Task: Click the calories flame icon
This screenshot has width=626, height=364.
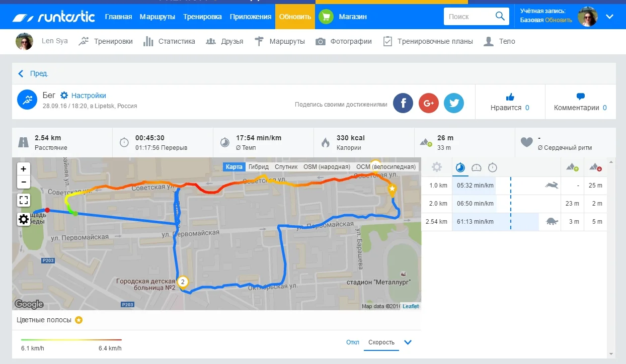Action: click(x=326, y=142)
